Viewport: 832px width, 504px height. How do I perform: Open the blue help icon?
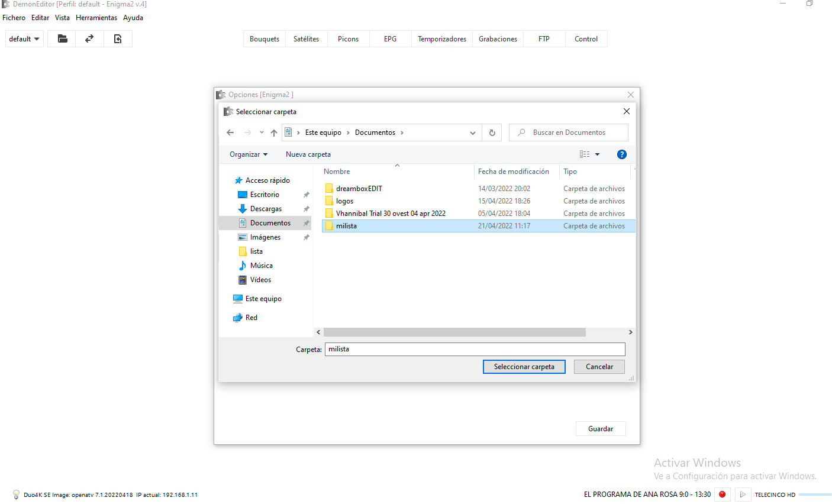[x=621, y=154]
